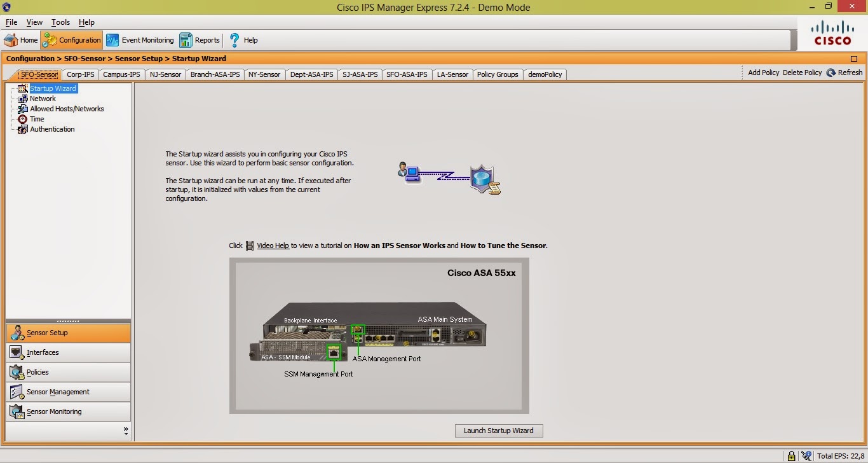
Task: Switch to the Policy Groups tab
Action: [x=498, y=74]
